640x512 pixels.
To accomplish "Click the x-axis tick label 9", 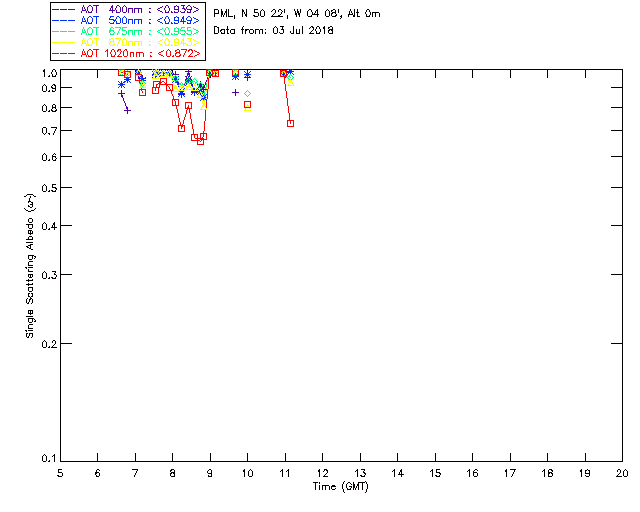I will [210, 473].
